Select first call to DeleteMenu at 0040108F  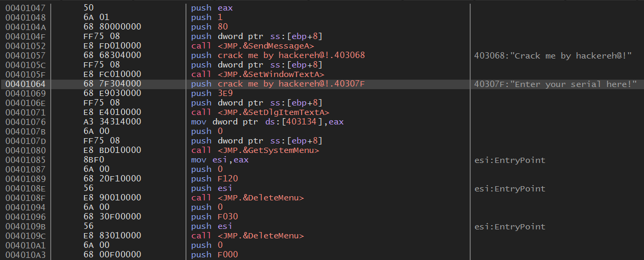point(248,198)
